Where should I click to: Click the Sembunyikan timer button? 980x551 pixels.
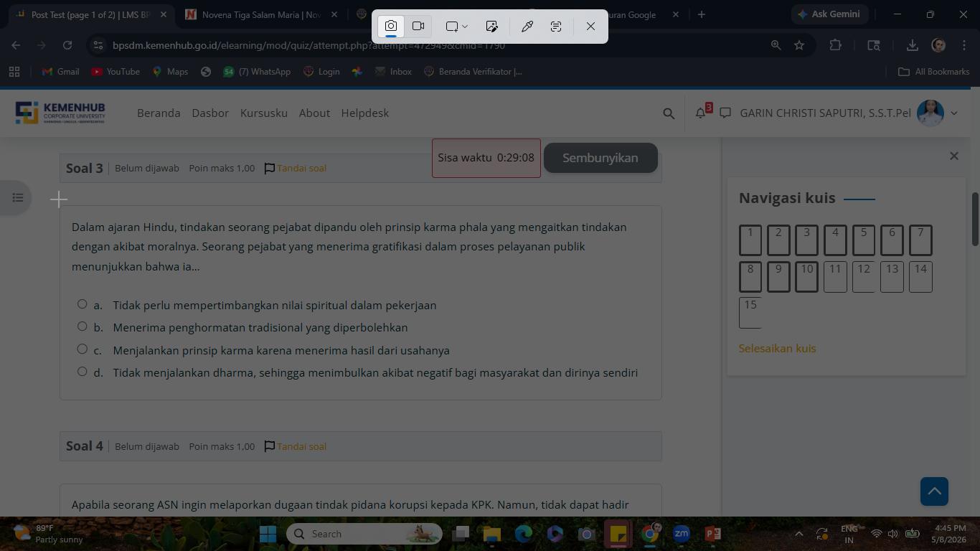click(x=600, y=158)
